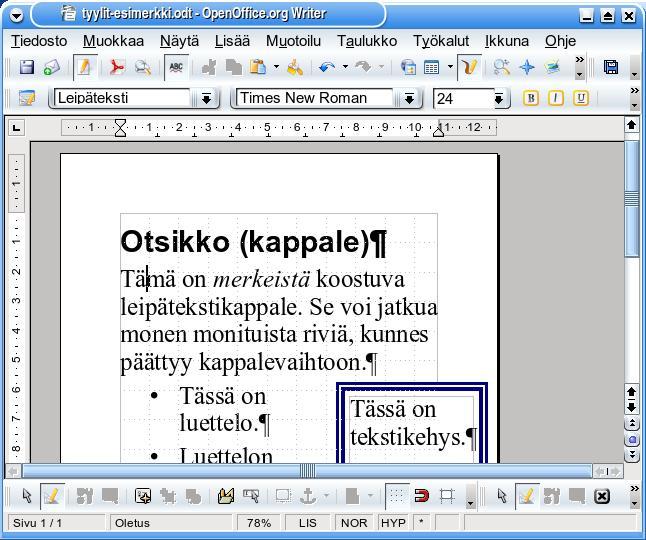The height and width of the screenshot is (540, 646).
Task: Toggle Edit File mode in the toolbar
Action: (x=85, y=67)
